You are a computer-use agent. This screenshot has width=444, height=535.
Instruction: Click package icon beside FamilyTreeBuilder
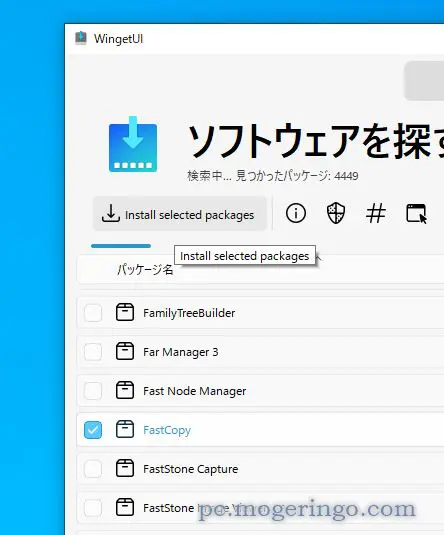pos(125,312)
